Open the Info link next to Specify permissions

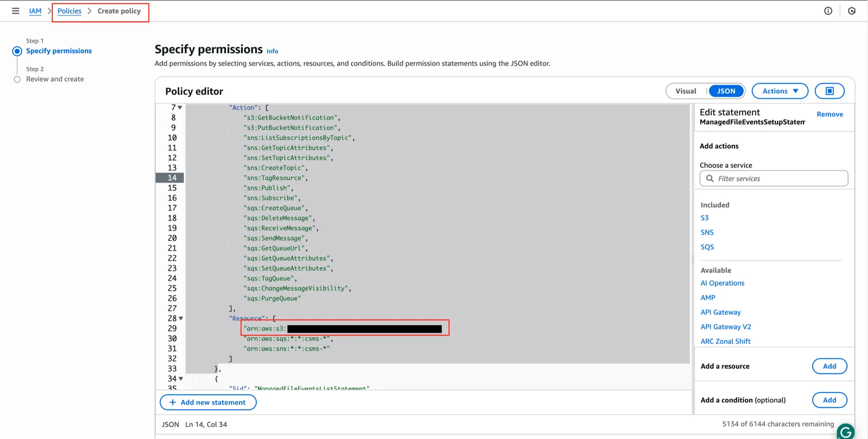pyautogui.click(x=272, y=51)
